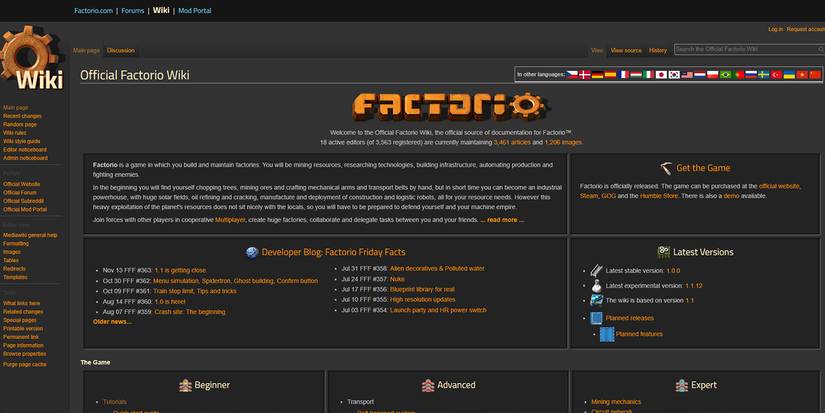The image size is (825, 413).
Task: Click the pickaxe icon beside Get the Game
Action: tap(666, 168)
